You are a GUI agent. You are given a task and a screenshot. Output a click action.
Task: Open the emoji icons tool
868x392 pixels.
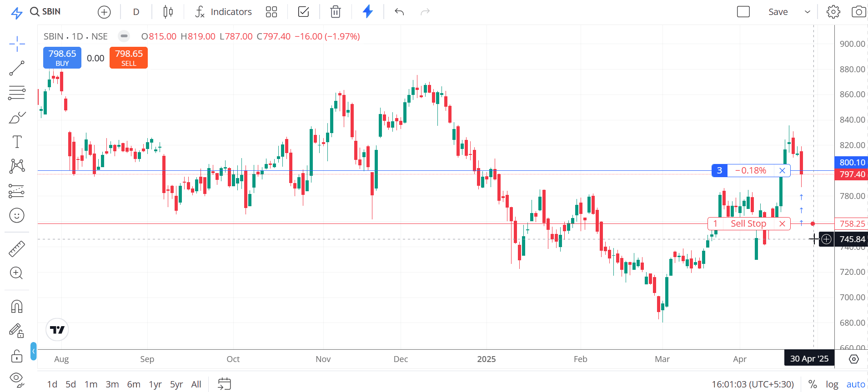[17, 215]
